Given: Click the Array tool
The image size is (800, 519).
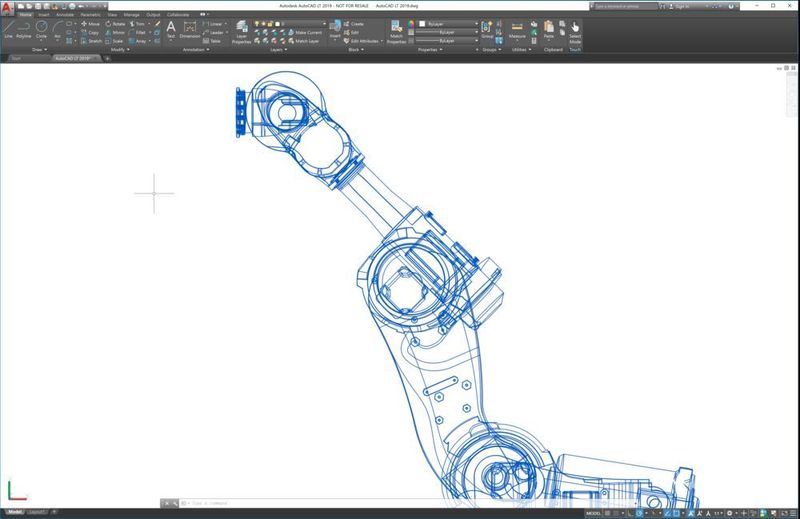Looking at the screenshot, I should pos(138,41).
